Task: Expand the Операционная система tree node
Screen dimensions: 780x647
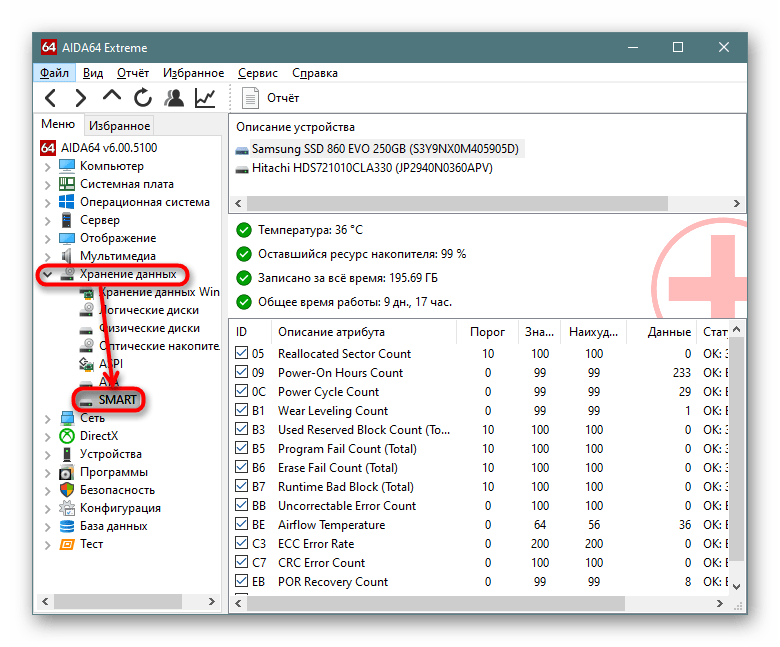Action: click(x=47, y=202)
